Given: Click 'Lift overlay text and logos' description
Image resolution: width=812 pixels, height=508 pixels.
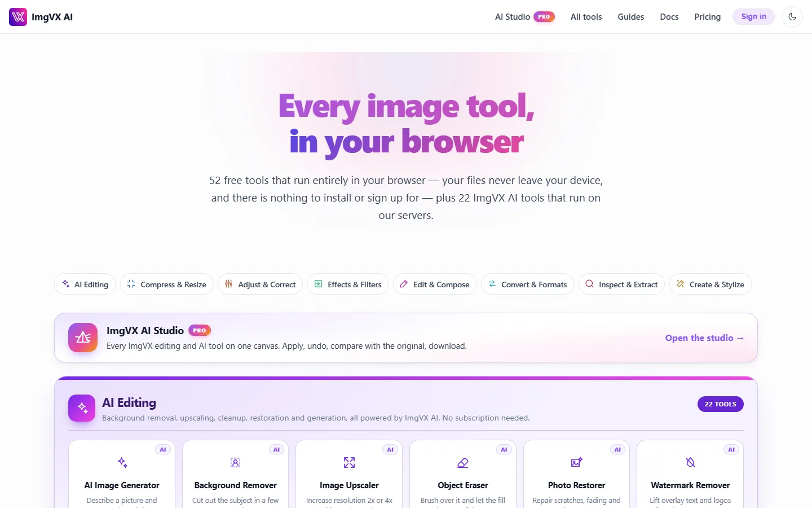Looking at the screenshot, I should tap(690, 501).
